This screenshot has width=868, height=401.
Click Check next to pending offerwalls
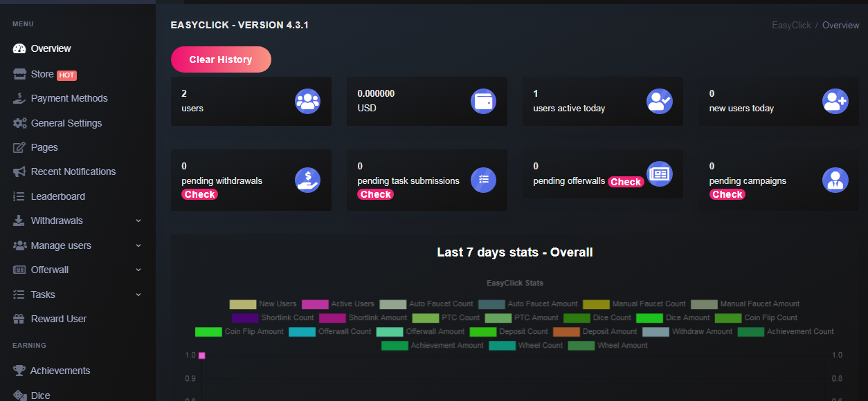click(626, 182)
